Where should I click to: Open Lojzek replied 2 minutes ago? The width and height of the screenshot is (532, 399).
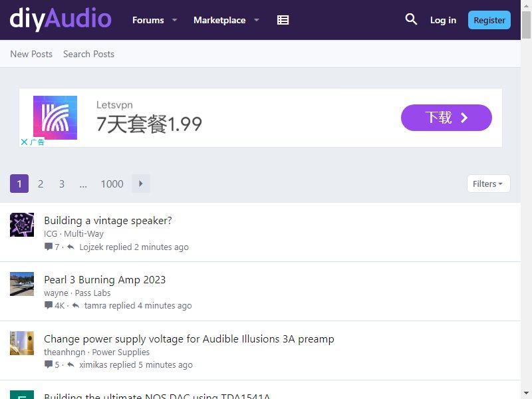134,247
